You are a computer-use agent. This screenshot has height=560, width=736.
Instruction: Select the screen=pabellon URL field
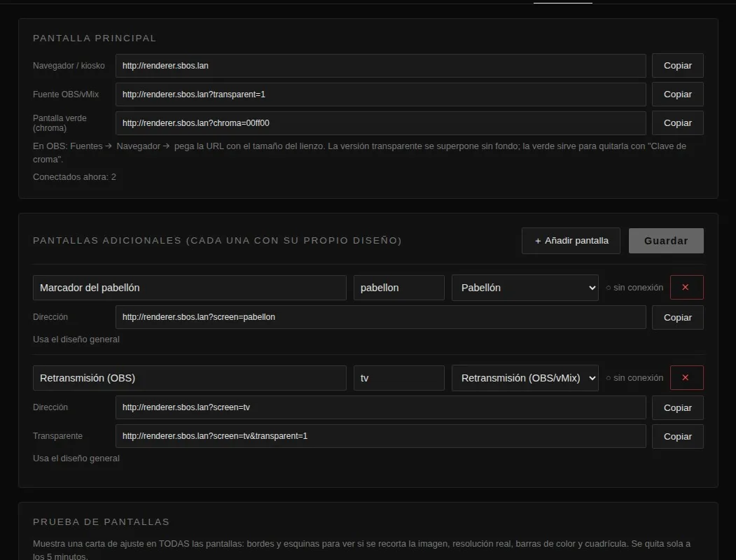click(381, 317)
